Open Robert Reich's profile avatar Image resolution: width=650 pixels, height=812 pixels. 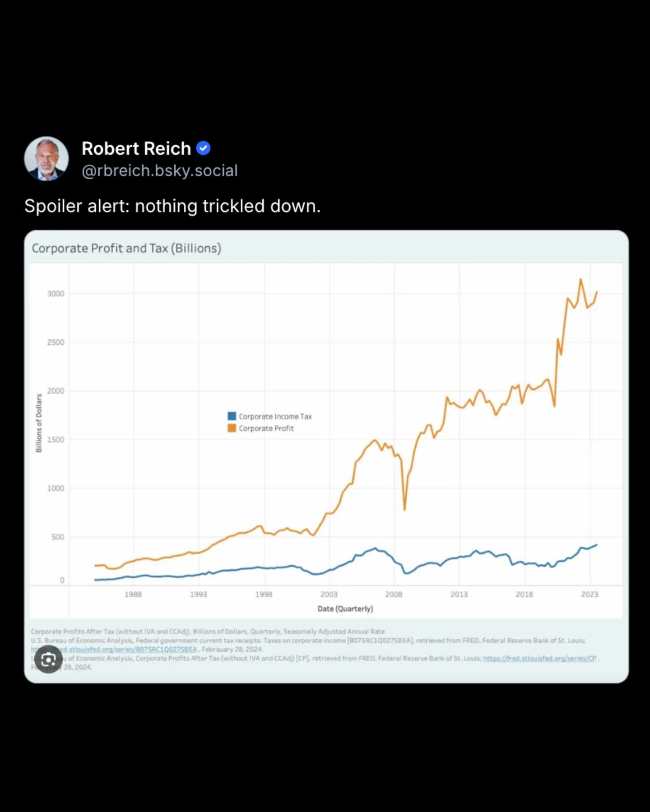46,159
